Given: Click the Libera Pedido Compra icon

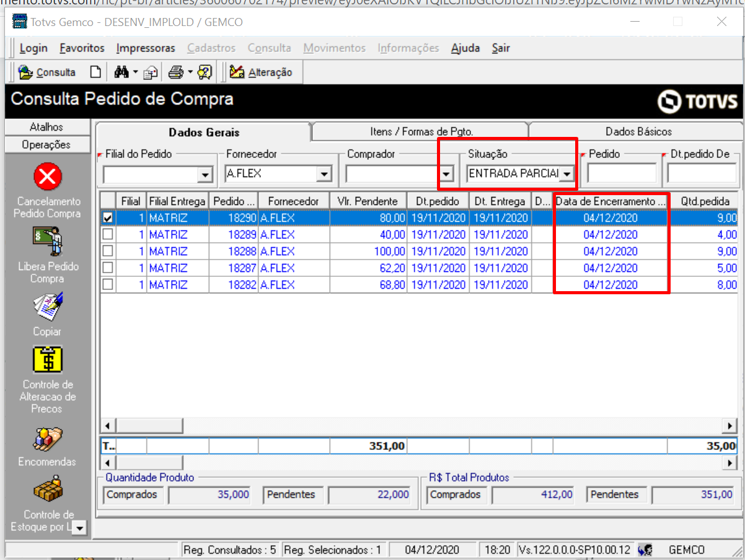Looking at the screenshot, I should [47, 242].
